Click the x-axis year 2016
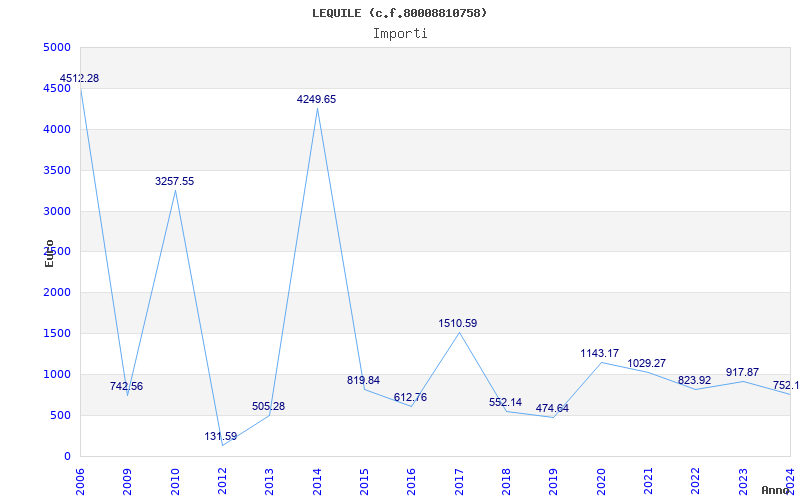The width and height of the screenshot is (800, 500). tap(411, 482)
